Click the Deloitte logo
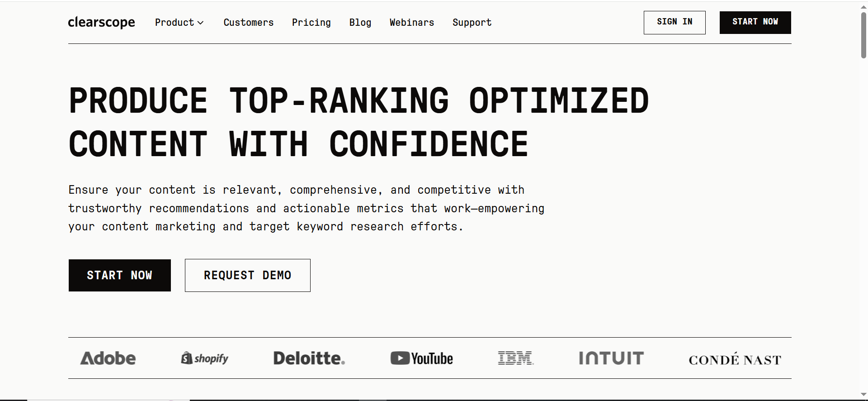Image resolution: width=868 pixels, height=401 pixels. [309, 358]
